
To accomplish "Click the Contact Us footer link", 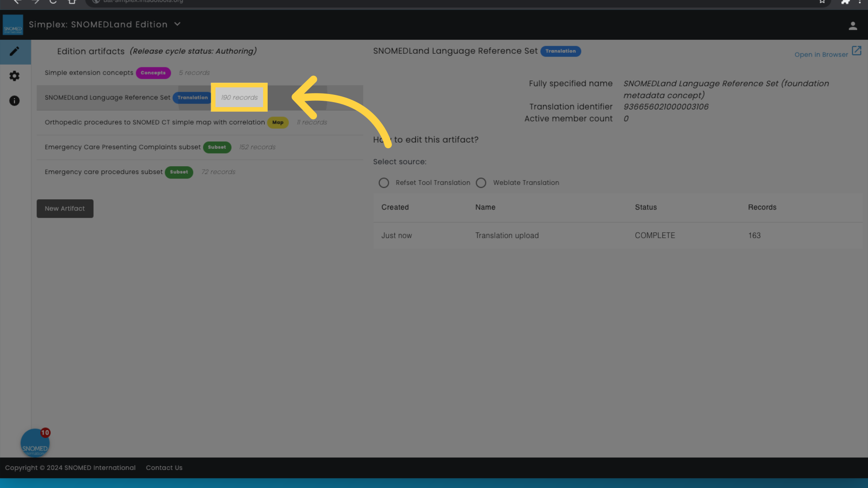I will point(164,468).
